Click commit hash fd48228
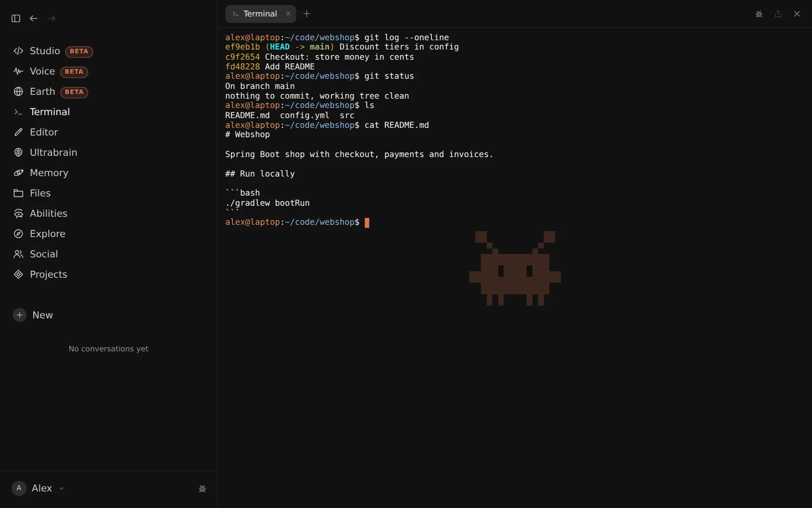 pyautogui.click(x=242, y=66)
